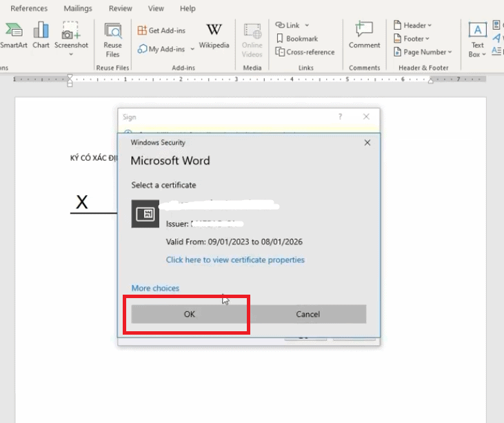Image resolution: width=504 pixels, height=423 pixels.
Task: Click the 'Select a certificate' label
Action: pos(163,185)
